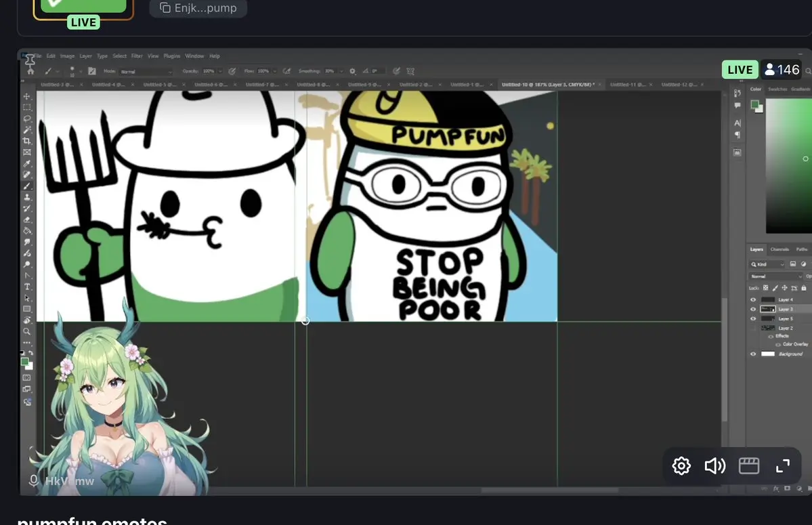Open smoothing options gear icon
Screen dimensions: 812x525
tap(352, 71)
